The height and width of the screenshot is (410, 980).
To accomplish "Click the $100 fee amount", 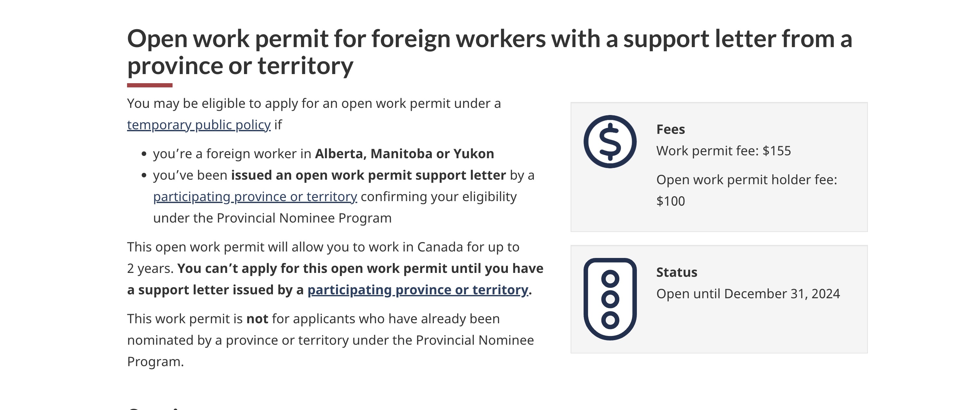I will pyautogui.click(x=670, y=201).
